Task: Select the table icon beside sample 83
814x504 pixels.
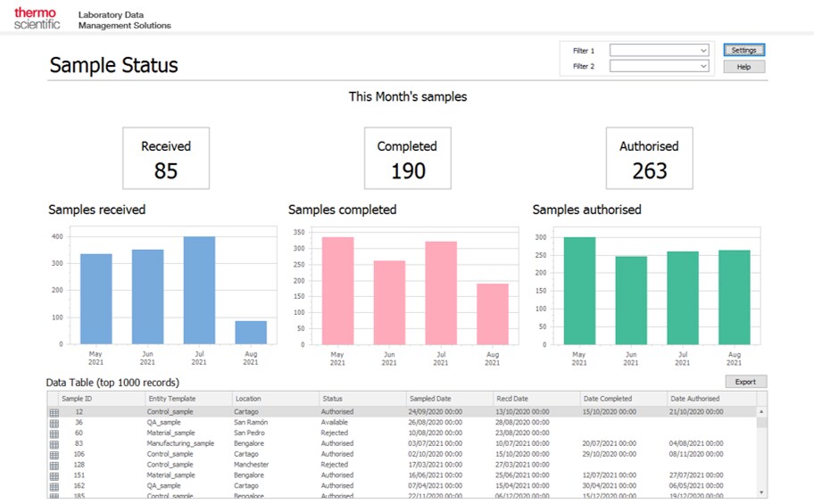Action: tap(54, 443)
